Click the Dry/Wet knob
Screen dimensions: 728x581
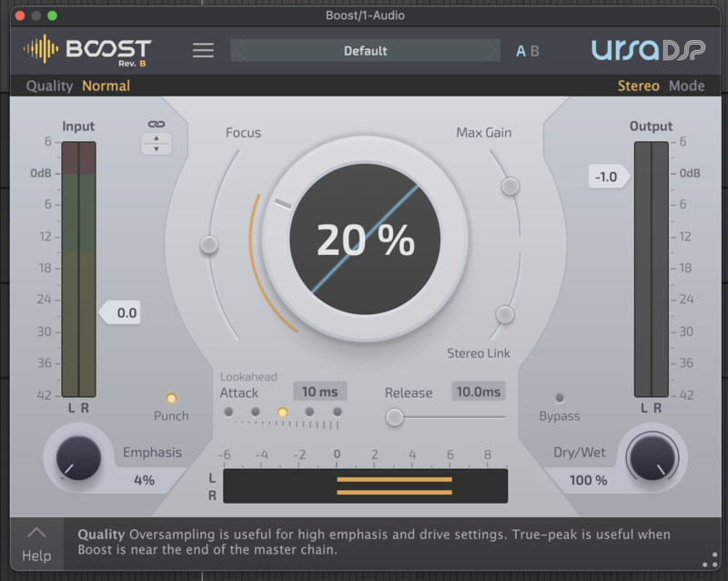[652, 458]
